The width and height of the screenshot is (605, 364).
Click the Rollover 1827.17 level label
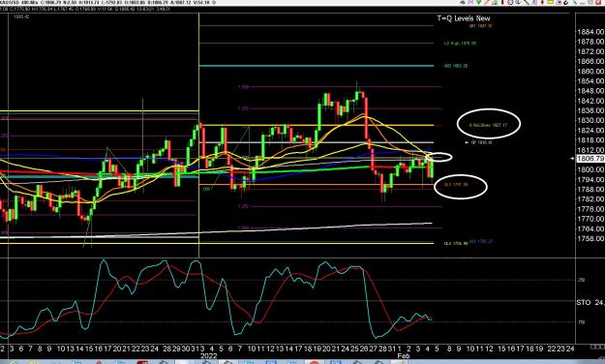click(488, 125)
